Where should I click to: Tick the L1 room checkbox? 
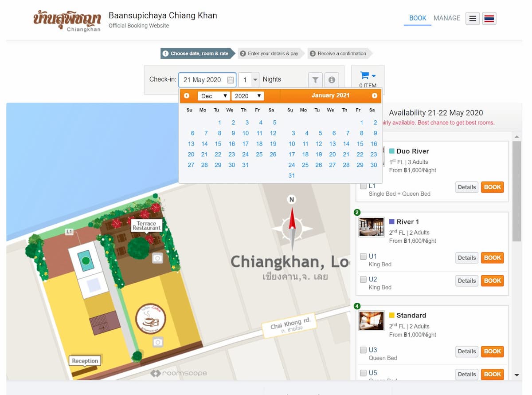pyautogui.click(x=363, y=186)
